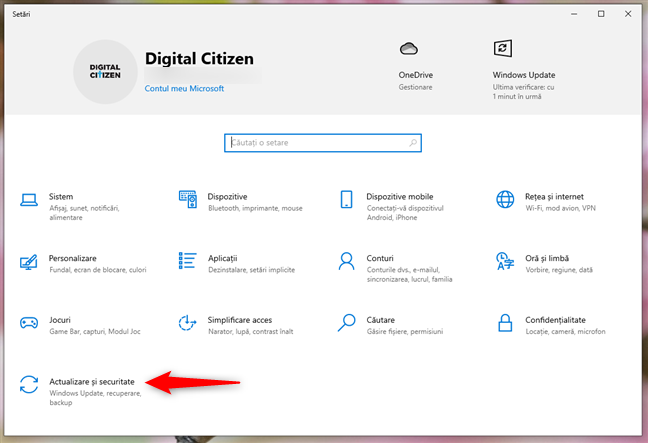
Task: Open the Simplificare acces dial icon
Action: (x=187, y=322)
